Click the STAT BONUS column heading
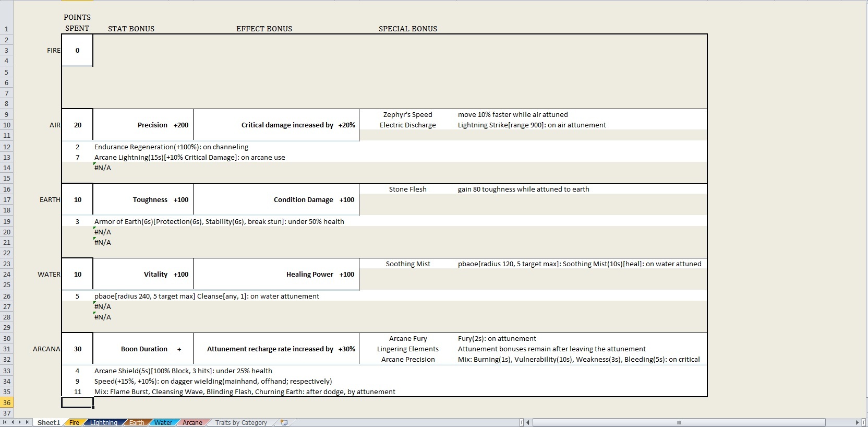Screen dimensions: 868x427 point(131,29)
